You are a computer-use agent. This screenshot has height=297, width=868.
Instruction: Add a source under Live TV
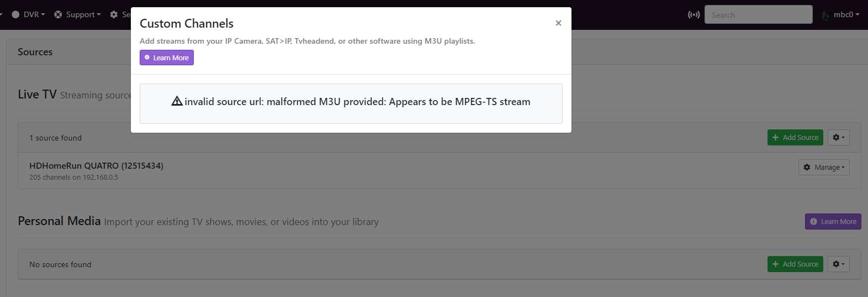795,138
